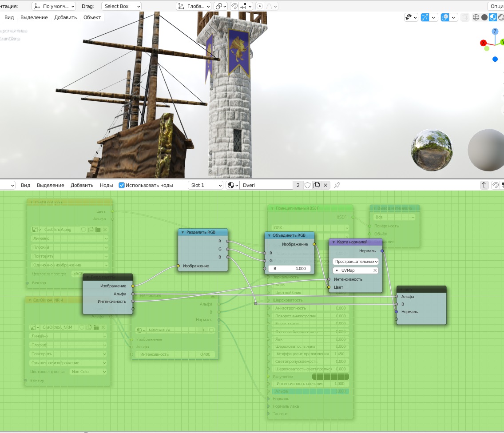504x433 pixels.
Task: Toggle viewport overlays display
Action: (445, 17)
